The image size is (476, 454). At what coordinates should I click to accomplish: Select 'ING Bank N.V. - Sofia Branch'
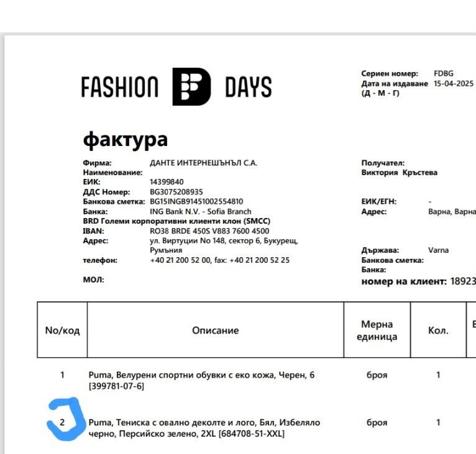pyautogui.click(x=201, y=212)
